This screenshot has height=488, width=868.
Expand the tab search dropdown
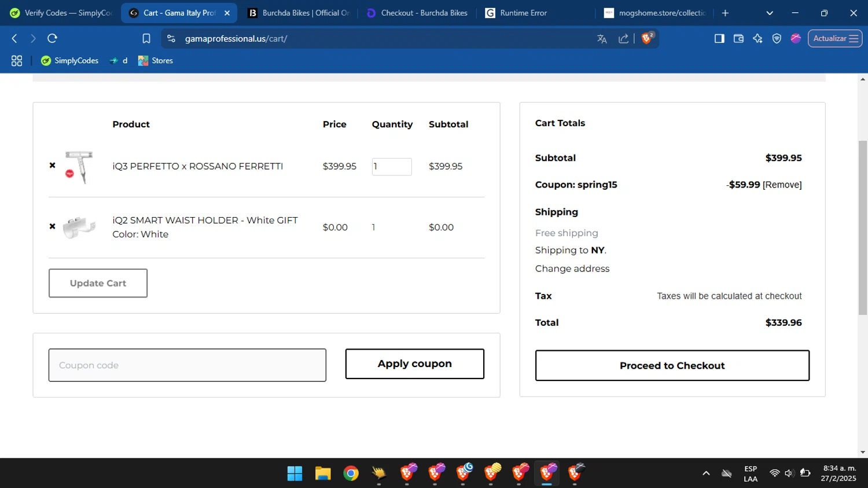(x=770, y=13)
